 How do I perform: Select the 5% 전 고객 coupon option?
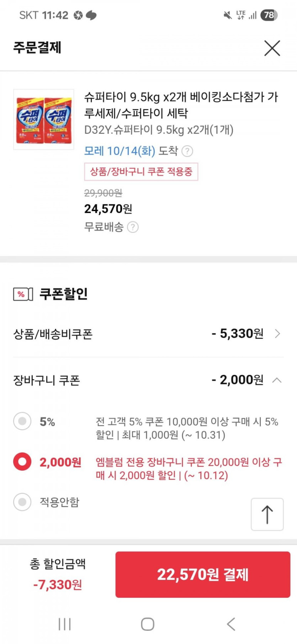[22, 422]
